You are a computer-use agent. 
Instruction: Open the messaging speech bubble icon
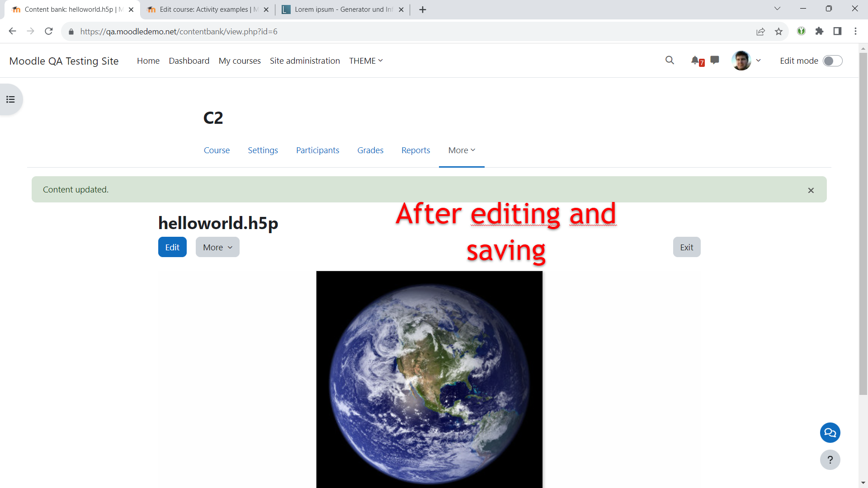tap(715, 60)
